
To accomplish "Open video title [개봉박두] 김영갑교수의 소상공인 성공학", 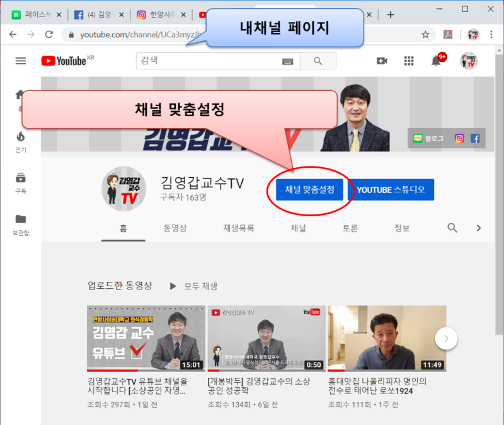I will pyautogui.click(x=259, y=386).
